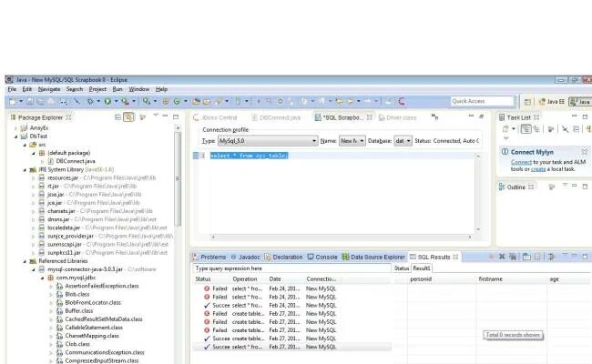Toggle Link with Editor in Package Explorer
This screenshot has width=592, height=364.
(128, 117)
